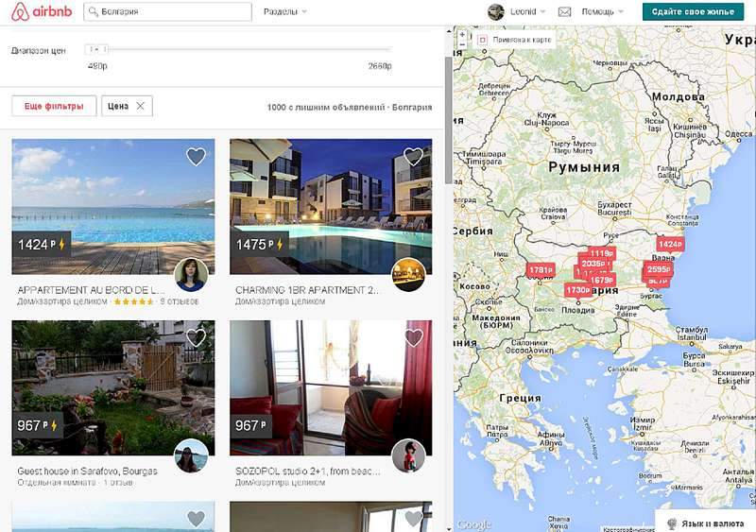The width and height of the screenshot is (756, 532).
Task: Expand the Помощь help dropdown
Action: coord(602,11)
